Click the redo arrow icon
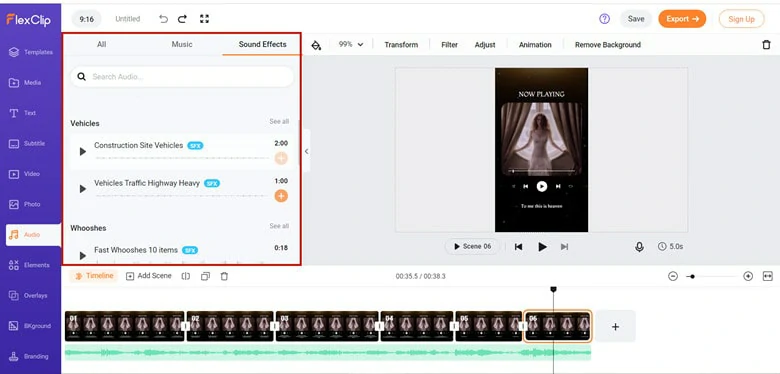 point(183,19)
